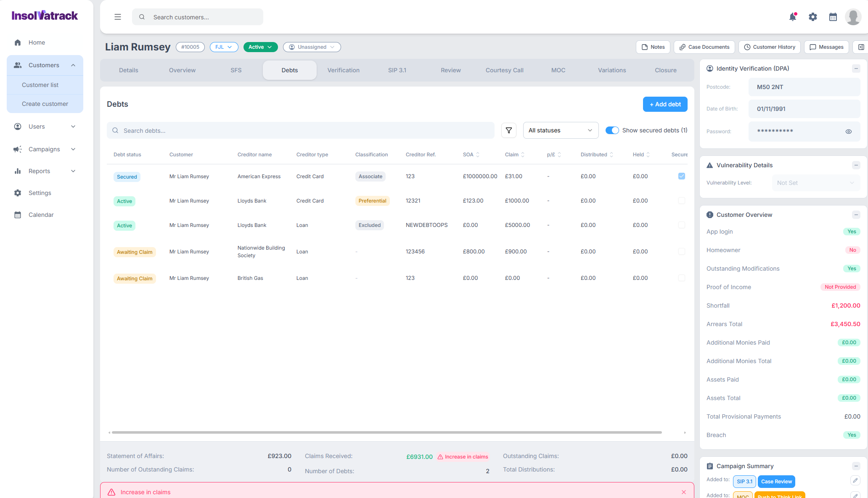The height and width of the screenshot is (498, 868).
Task: Uncheck Secure box for American Express
Action: [x=682, y=176]
